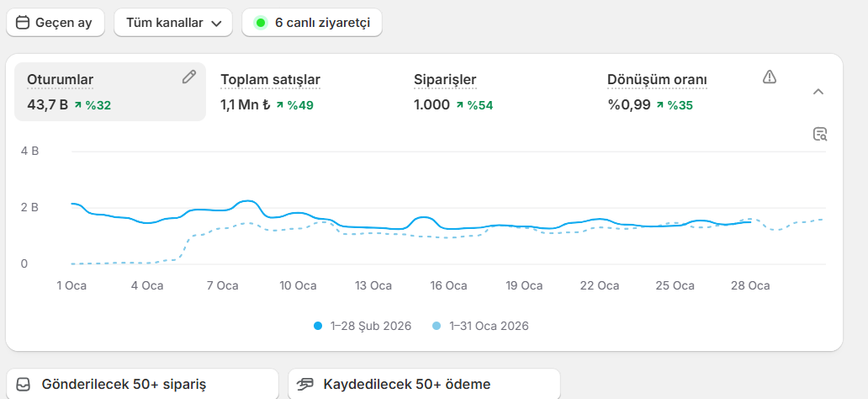
Task: Open the report view icon above chart
Action: (820, 134)
